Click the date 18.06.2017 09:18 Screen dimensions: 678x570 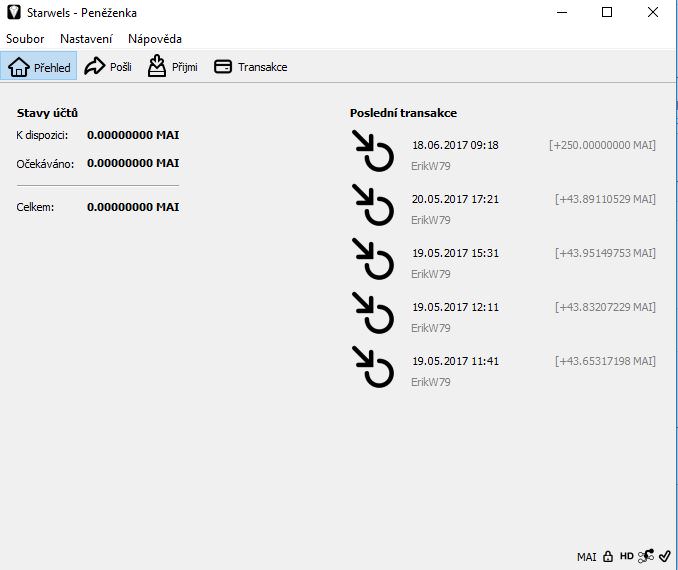coord(455,145)
